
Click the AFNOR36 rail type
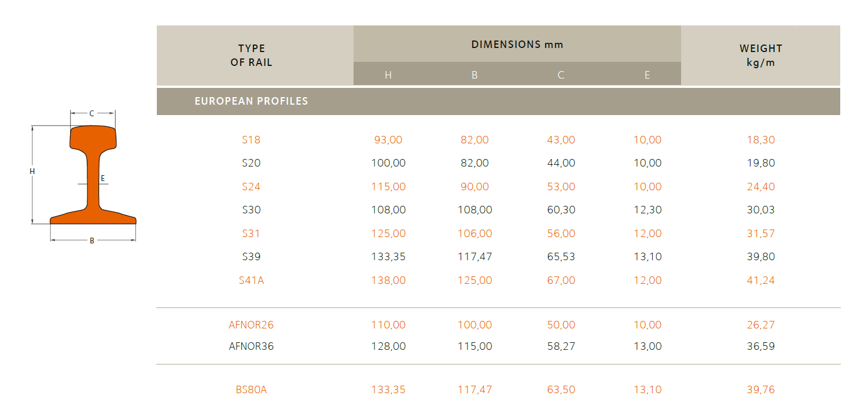point(251,346)
